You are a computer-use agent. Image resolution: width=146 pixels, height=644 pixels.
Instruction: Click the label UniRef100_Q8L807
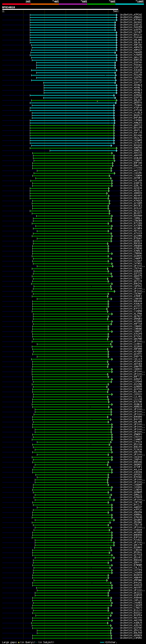pos(131,100)
